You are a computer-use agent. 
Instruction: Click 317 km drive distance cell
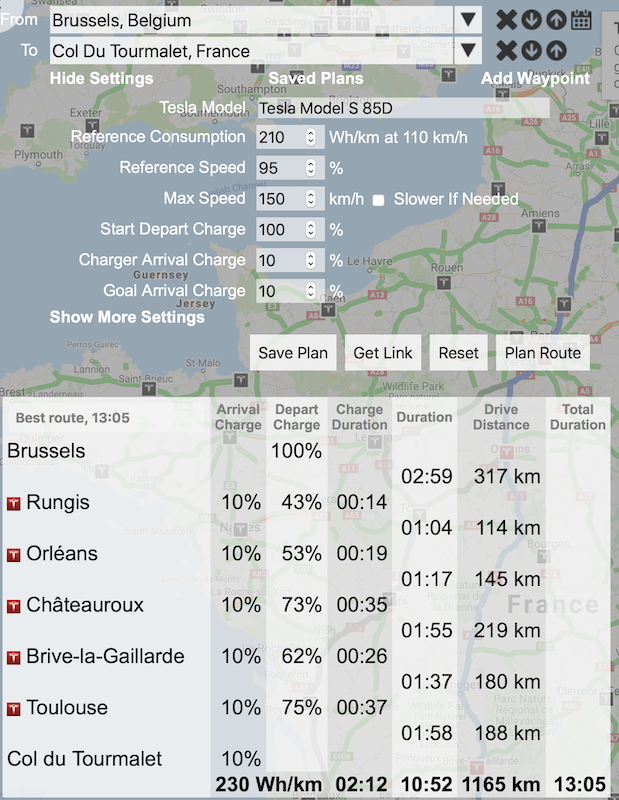tap(507, 477)
